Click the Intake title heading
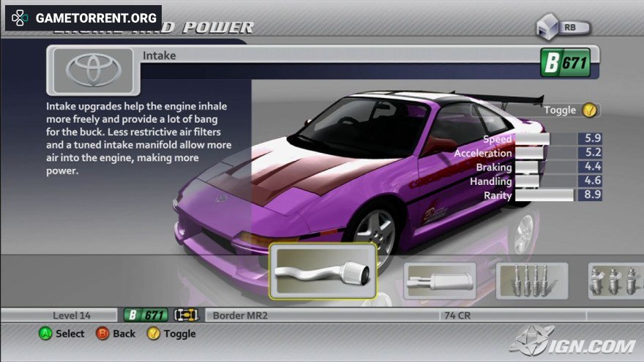 coord(160,56)
